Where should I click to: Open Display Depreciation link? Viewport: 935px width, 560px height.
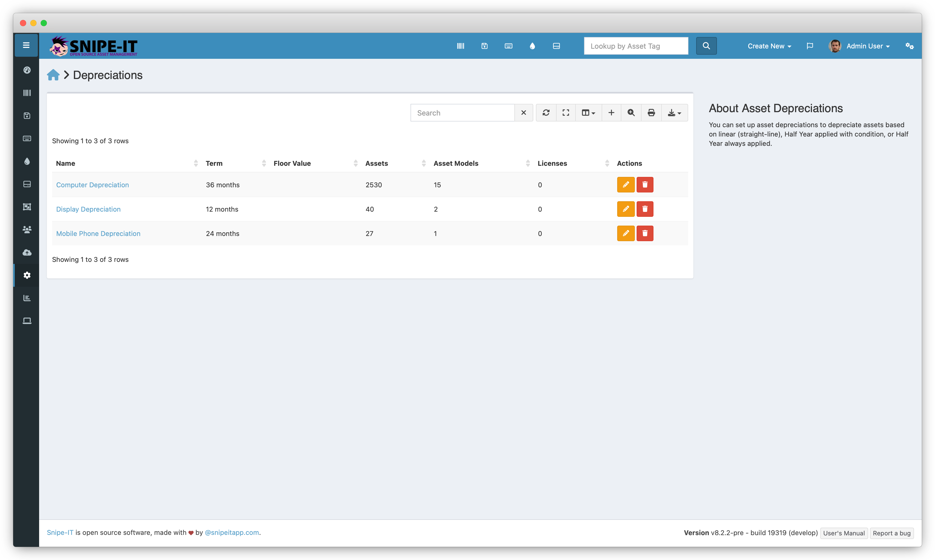click(x=88, y=209)
